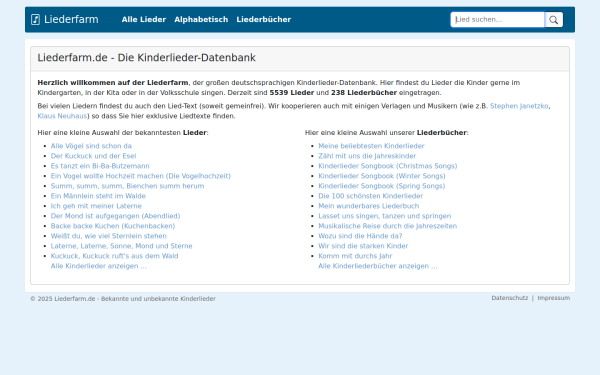The width and height of the screenshot is (600, 375).
Task: Open 'Kuckuck, Kuckuck ruft's aus dem Wald'
Action: click(x=114, y=256)
